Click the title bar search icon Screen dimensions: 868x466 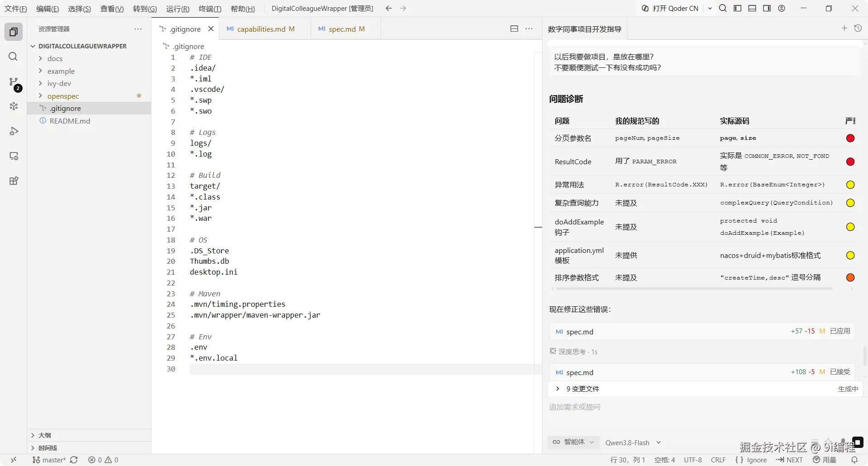723,8
